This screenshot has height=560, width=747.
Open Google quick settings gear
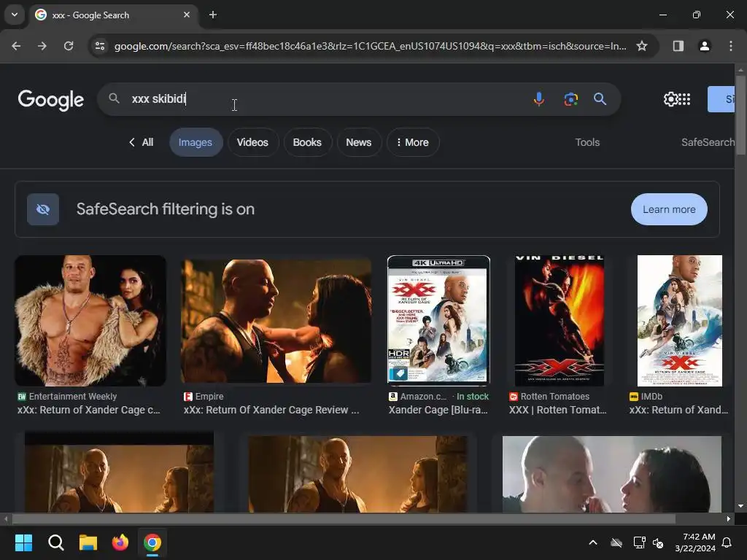tap(670, 99)
